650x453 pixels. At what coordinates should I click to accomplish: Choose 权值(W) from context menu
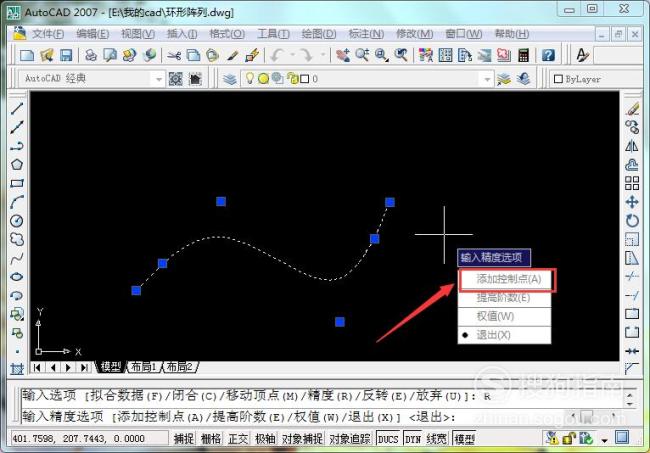point(504,316)
